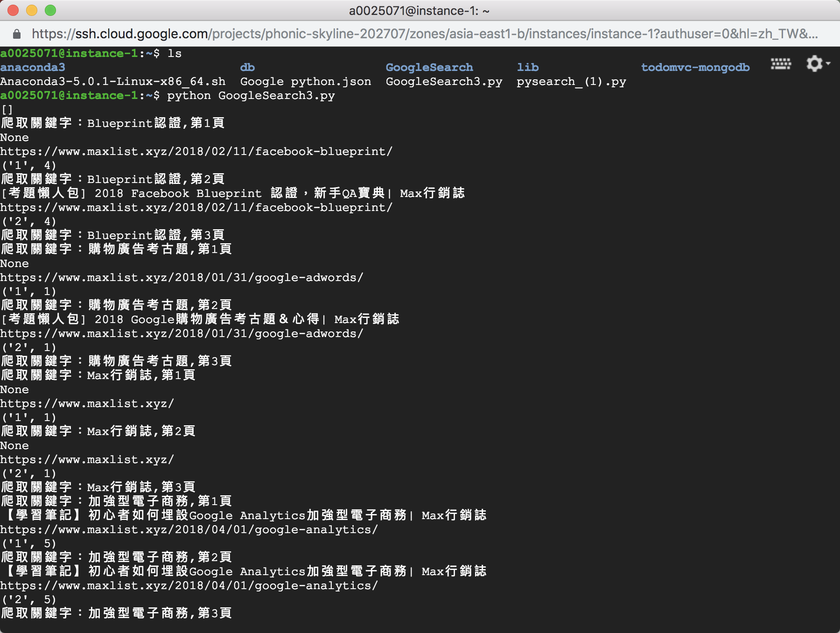Click the line 爬取關鍵字：Max行銷誌,第1頁
This screenshot has height=633, width=840.
point(98,375)
